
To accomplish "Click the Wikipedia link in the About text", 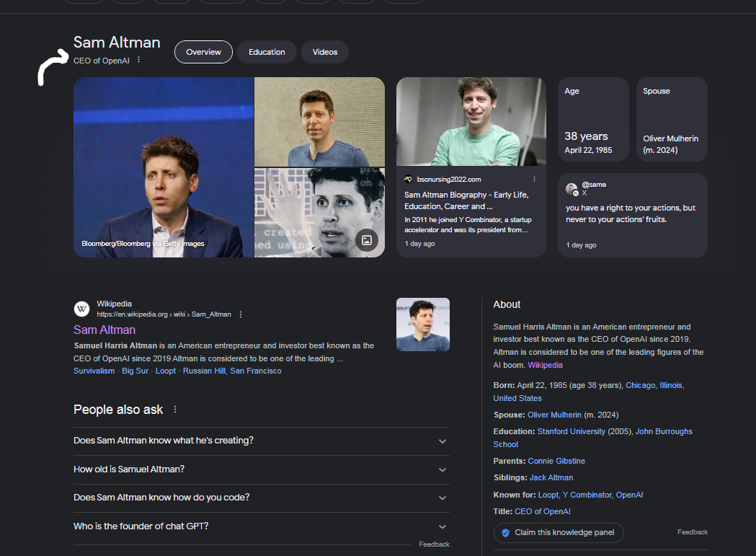I will pyautogui.click(x=545, y=365).
